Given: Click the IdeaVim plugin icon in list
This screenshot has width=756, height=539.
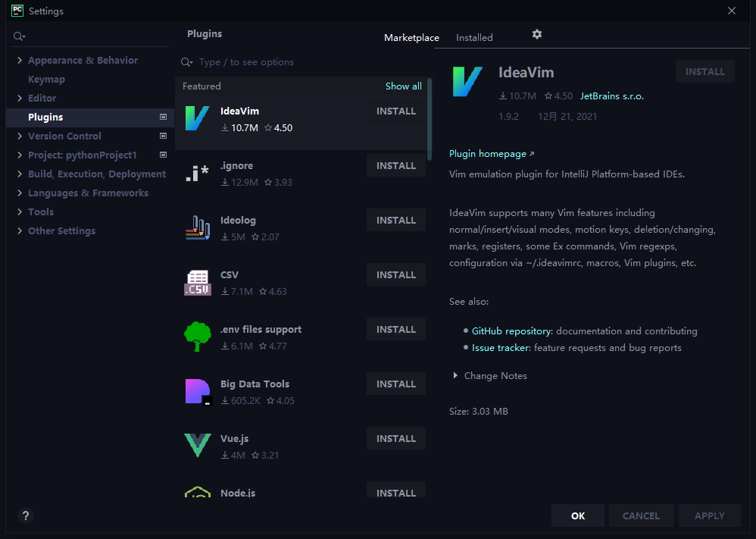Looking at the screenshot, I should point(197,119).
